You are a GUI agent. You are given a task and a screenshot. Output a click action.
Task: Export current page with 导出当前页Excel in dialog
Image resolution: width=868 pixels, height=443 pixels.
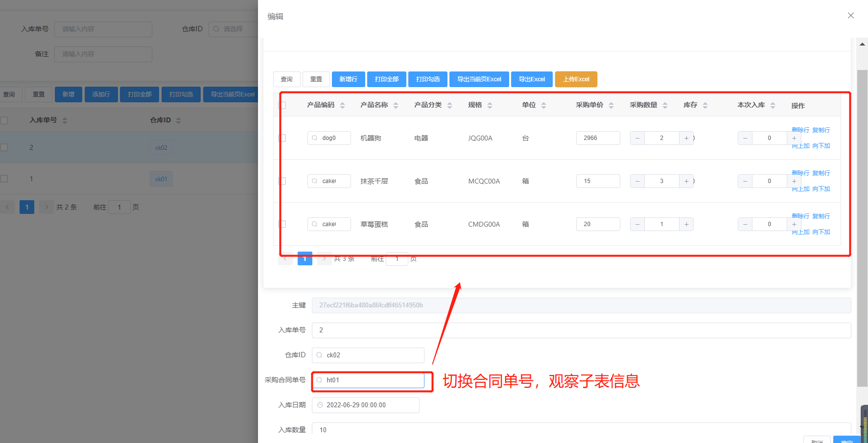pos(479,79)
